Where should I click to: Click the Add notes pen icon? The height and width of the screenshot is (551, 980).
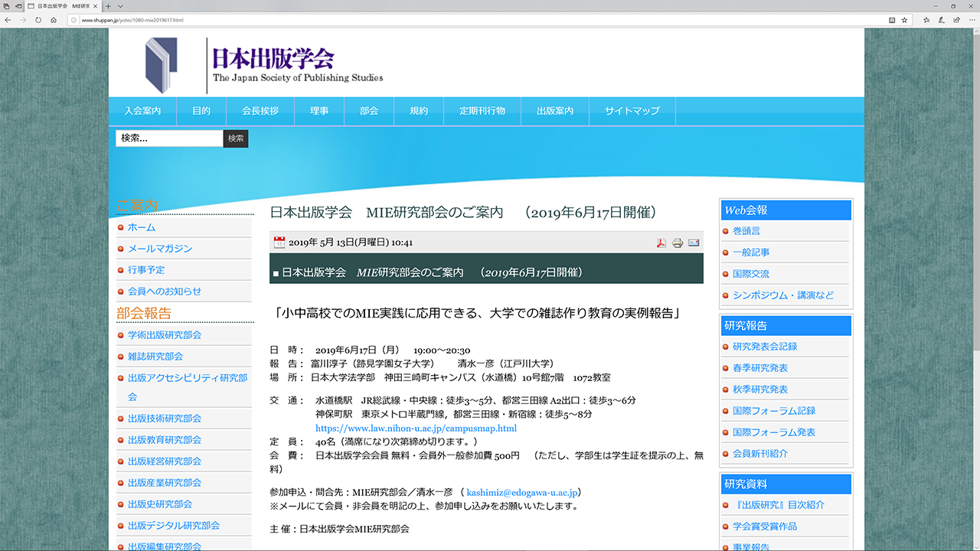pyautogui.click(x=940, y=19)
